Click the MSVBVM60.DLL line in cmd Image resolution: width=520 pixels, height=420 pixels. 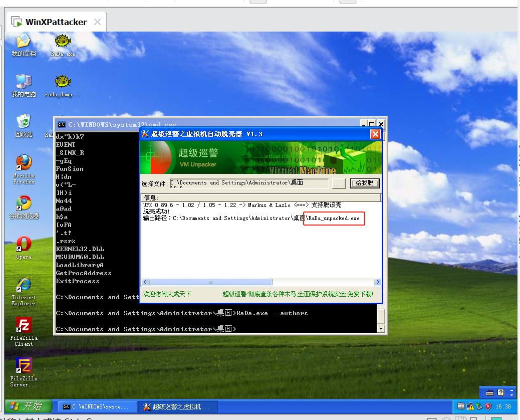click(80, 257)
